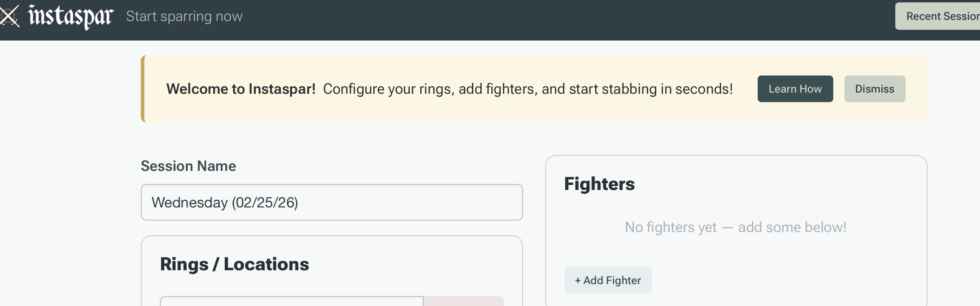Click the "No fighters yet" placeholder text

point(735,227)
